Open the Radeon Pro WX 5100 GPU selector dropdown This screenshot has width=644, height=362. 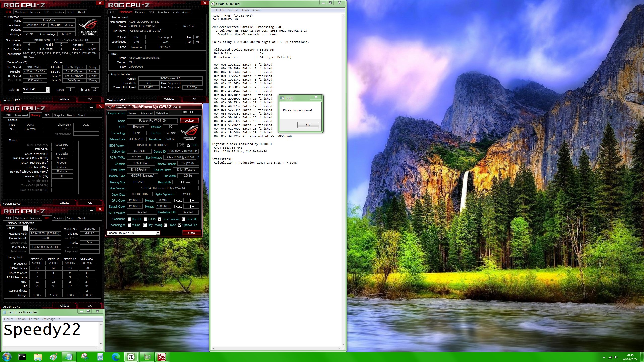coord(158,233)
